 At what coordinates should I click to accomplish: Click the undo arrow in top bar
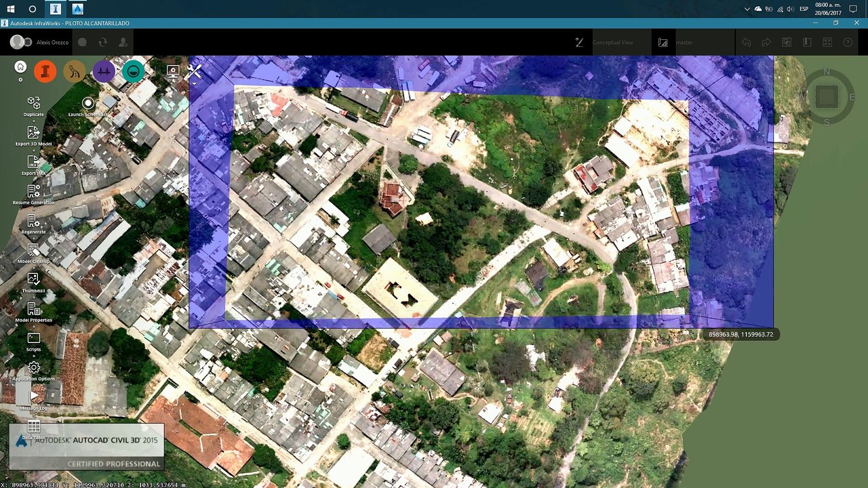pyautogui.click(x=746, y=42)
